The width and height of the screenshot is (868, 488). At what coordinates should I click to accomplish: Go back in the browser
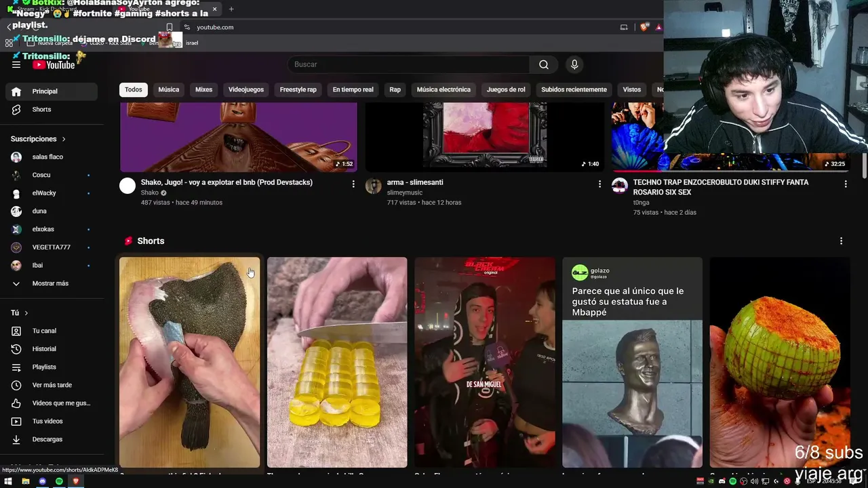9,27
